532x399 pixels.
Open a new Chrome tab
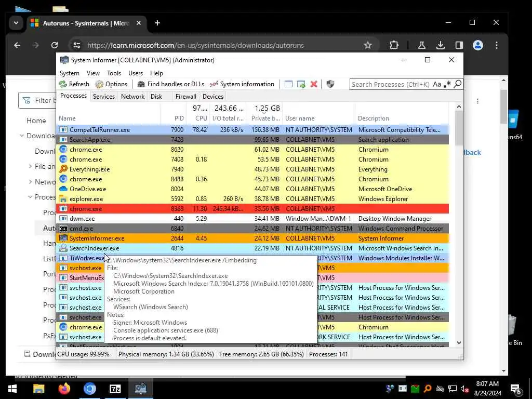[x=157, y=23]
